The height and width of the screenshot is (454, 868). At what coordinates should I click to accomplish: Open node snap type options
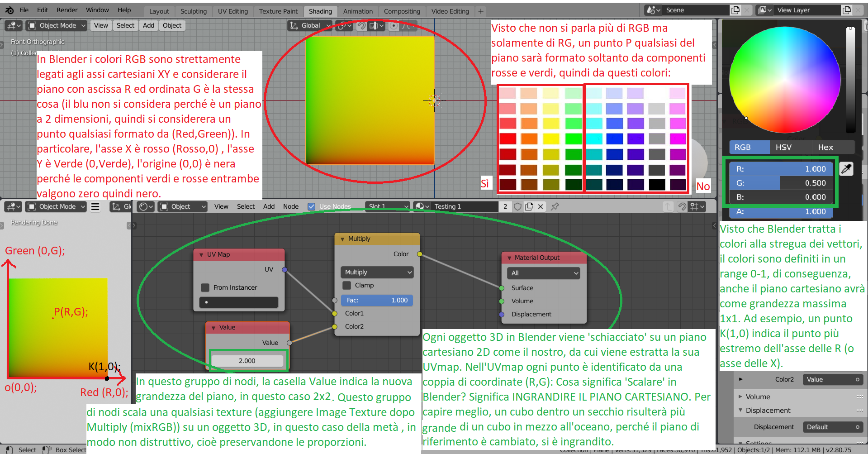tap(697, 207)
